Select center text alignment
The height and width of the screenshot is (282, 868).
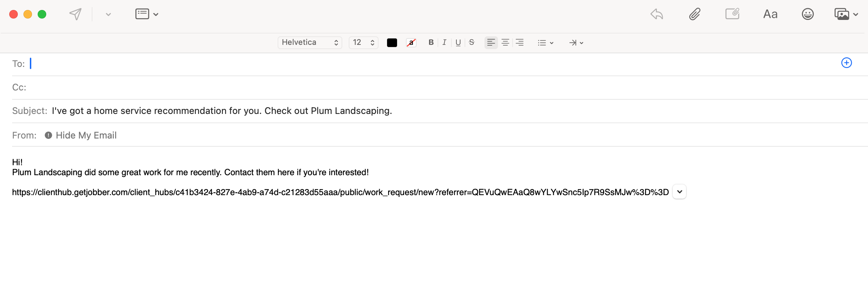click(x=505, y=42)
